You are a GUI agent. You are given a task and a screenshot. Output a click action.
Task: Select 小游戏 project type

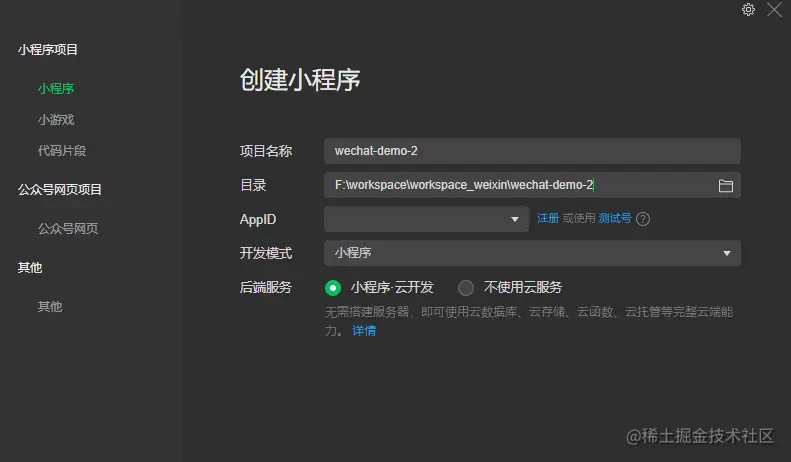pyautogui.click(x=56, y=120)
